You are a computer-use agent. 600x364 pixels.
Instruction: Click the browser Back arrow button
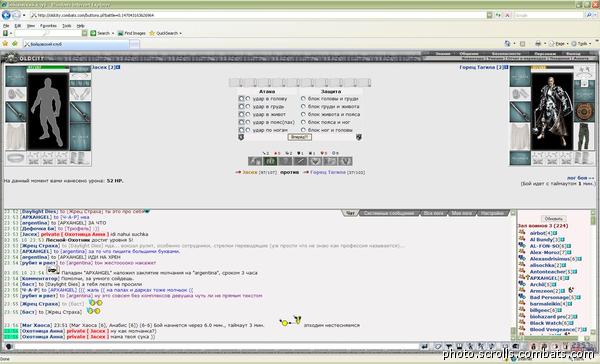point(6,15)
